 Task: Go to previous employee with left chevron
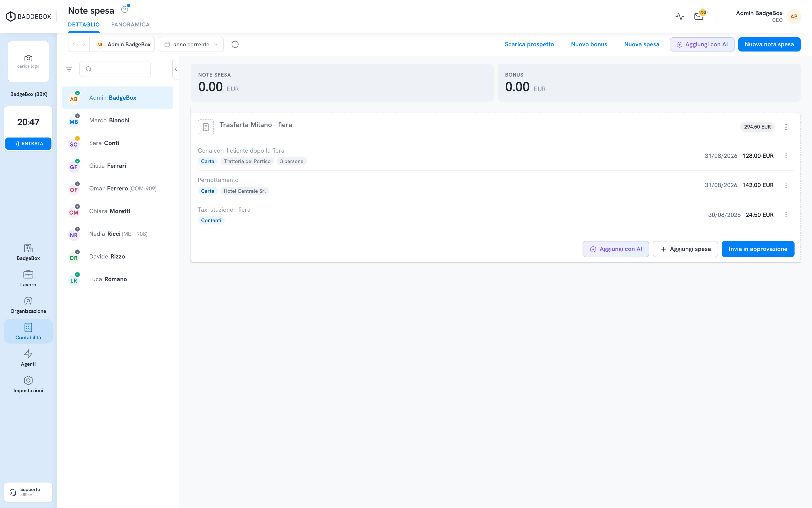click(74, 44)
